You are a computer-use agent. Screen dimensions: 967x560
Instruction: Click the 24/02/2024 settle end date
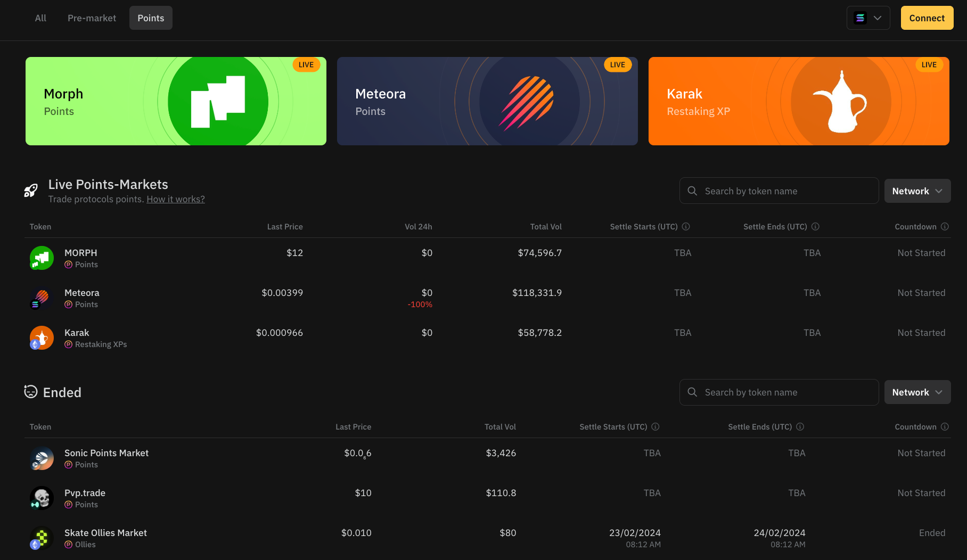click(780, 533)
